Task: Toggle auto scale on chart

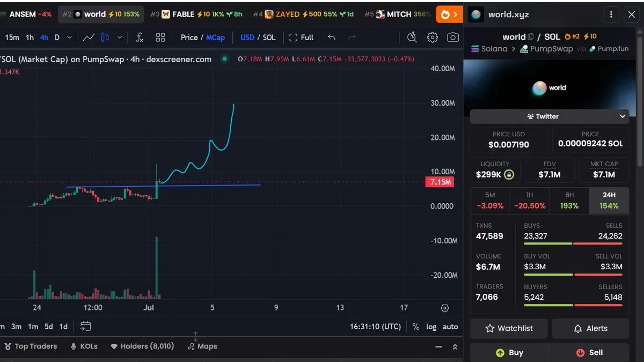Action: tap(450, 327)
